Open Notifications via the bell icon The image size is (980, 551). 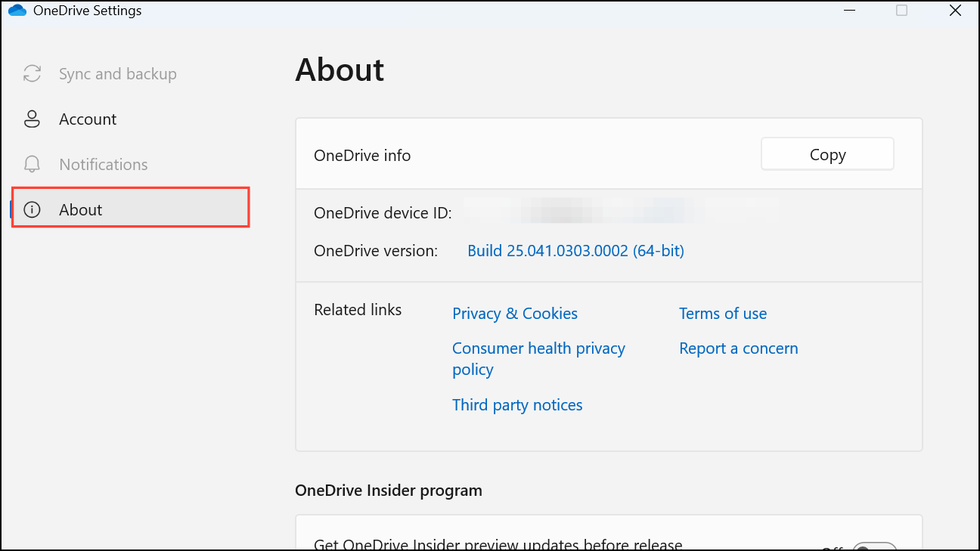[x=31, y=164]
